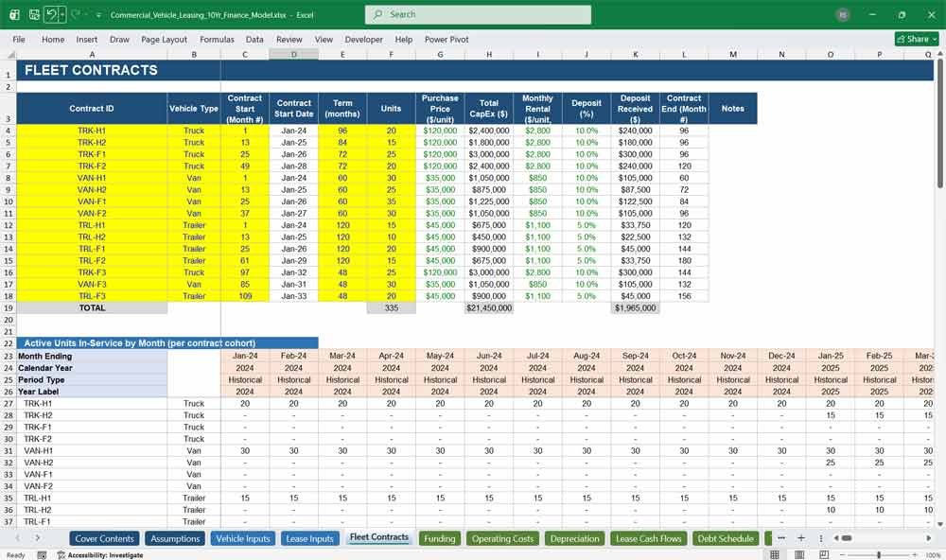
Task: Click the Select All corner triangle
Action: [9, 54]
